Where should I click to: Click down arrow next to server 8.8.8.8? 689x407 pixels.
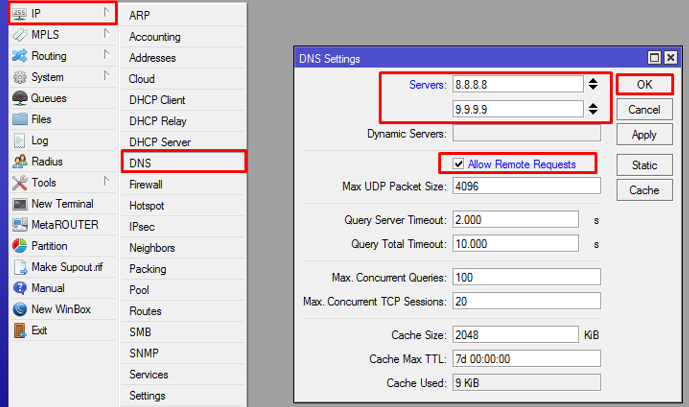593,87
